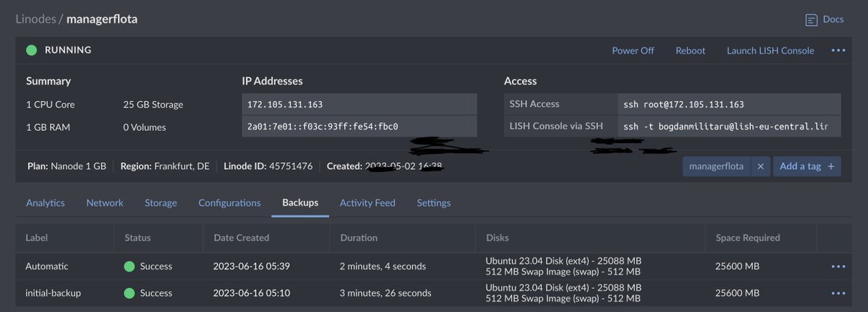This screenshot has height=312, width=868.
Task: Reboot the Linode
Action: [x=690, y=51]
